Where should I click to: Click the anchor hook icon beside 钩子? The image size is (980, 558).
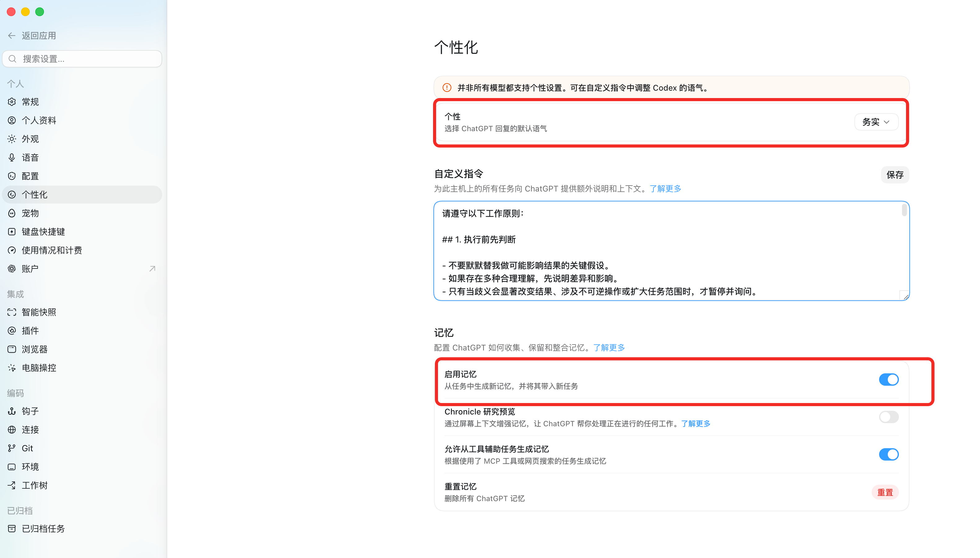tap(12, 411)
